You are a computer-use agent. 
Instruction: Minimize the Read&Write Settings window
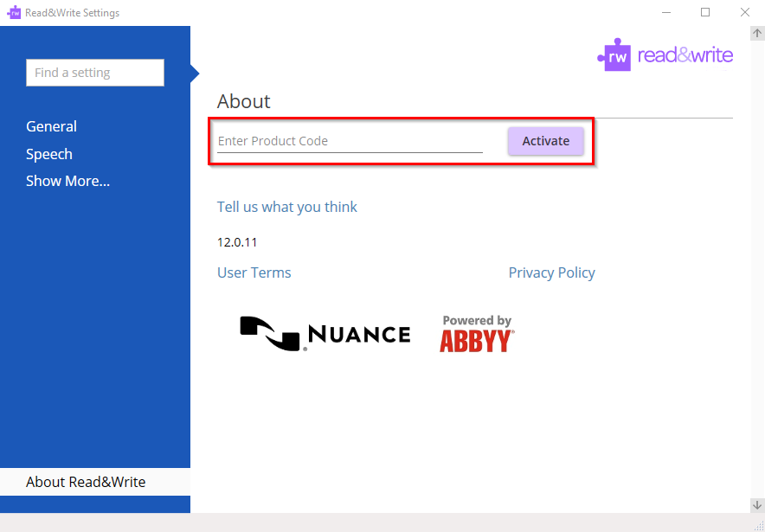pyautogui.click(x=666, y=13)
